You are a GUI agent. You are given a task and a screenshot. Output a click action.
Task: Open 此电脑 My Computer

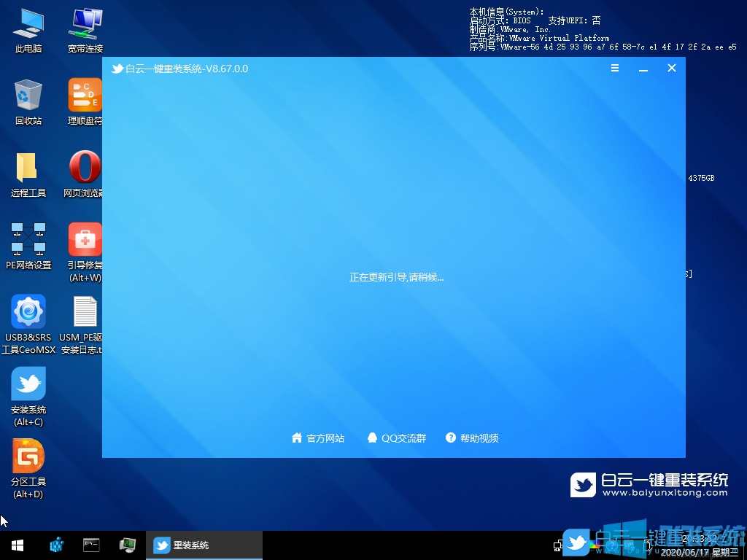pos(28,22)
